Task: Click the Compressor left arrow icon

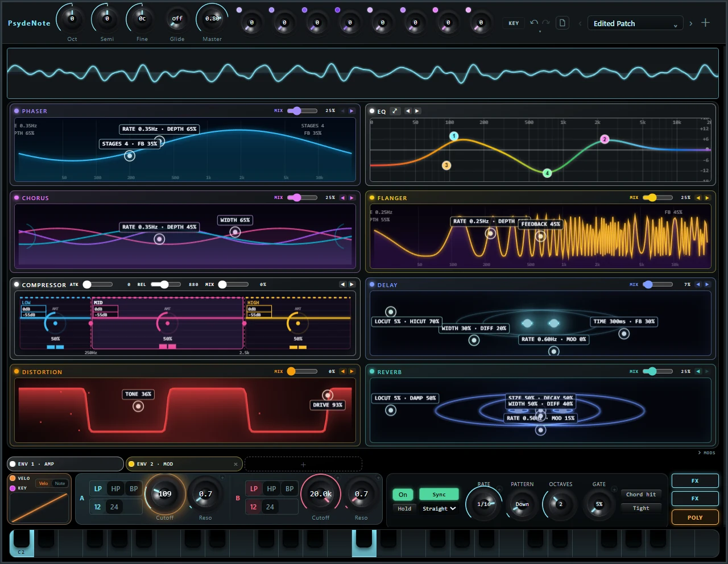Action: tap(342, 284)
